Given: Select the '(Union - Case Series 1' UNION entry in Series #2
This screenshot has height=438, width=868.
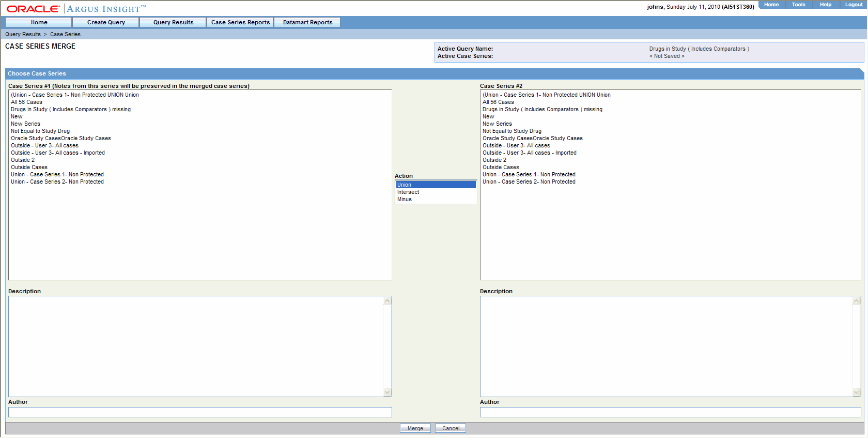Looking at the screenshot, I should click(x=670, y=95).
